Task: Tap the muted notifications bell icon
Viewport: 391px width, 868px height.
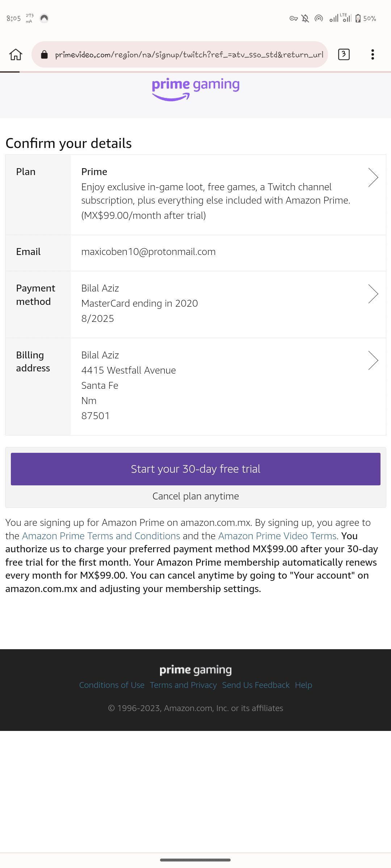Action: point(305,18)
